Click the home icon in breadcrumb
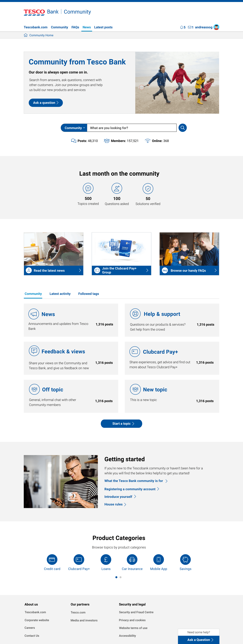 click(x=26, y=35)
